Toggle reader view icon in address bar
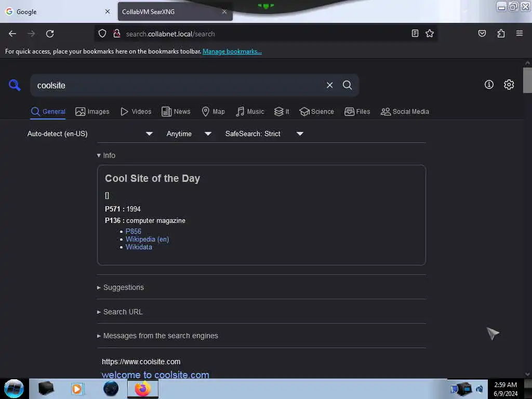 415,33
